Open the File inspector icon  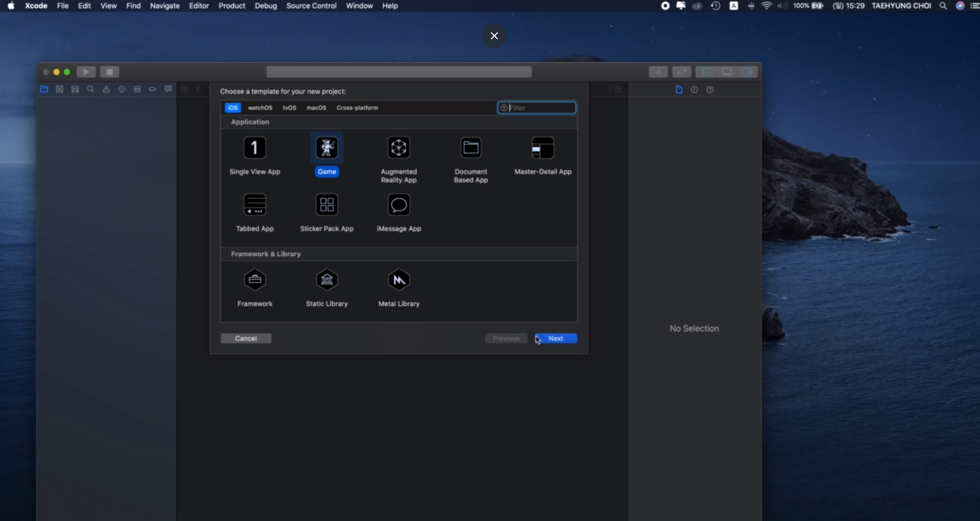tap(679, 90)
